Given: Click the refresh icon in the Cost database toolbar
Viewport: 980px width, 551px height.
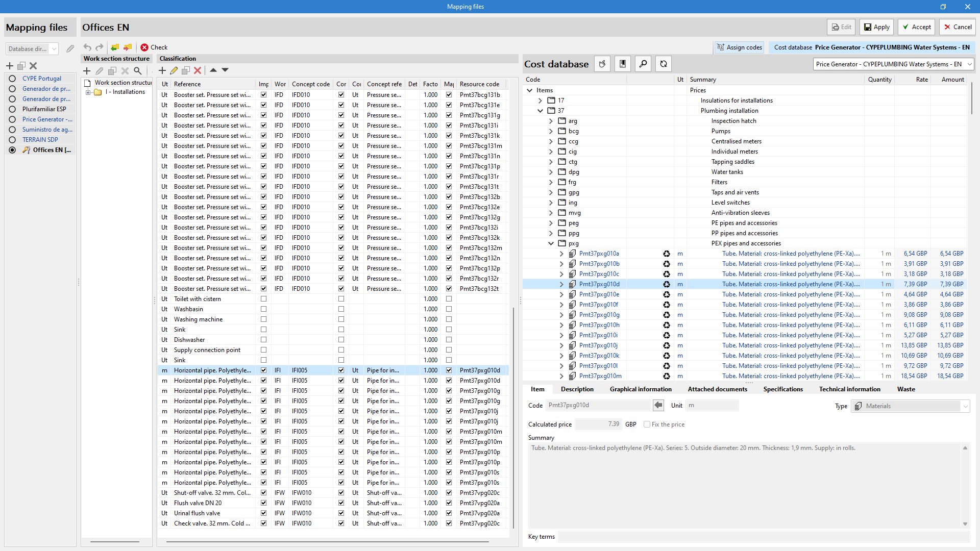Looking at the screenshot, I should (x=663, y=64).
